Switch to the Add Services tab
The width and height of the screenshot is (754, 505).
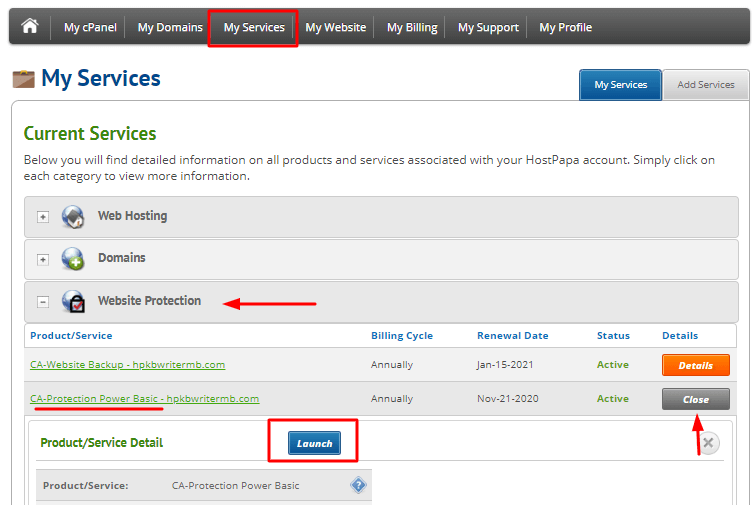705,85
